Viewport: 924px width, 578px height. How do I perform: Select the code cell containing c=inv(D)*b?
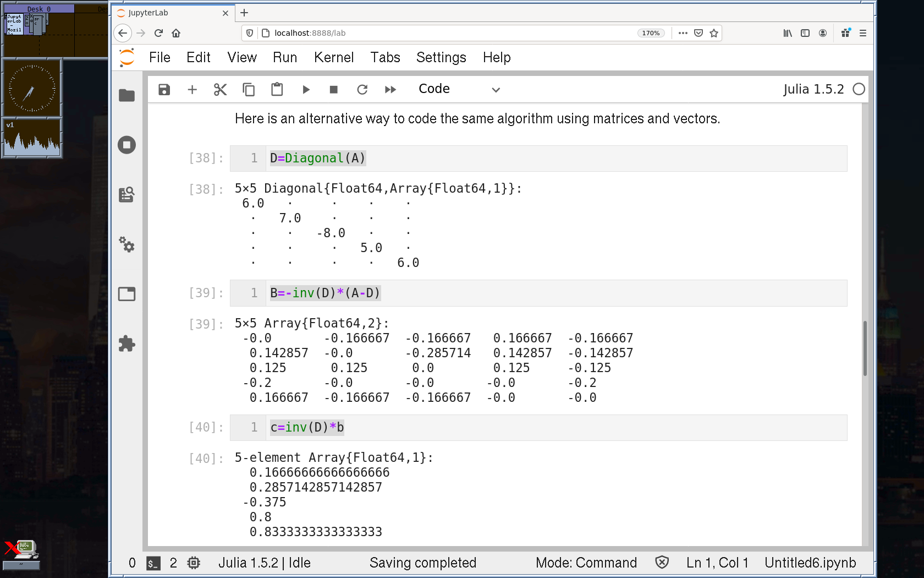click(x=550, y=428)
